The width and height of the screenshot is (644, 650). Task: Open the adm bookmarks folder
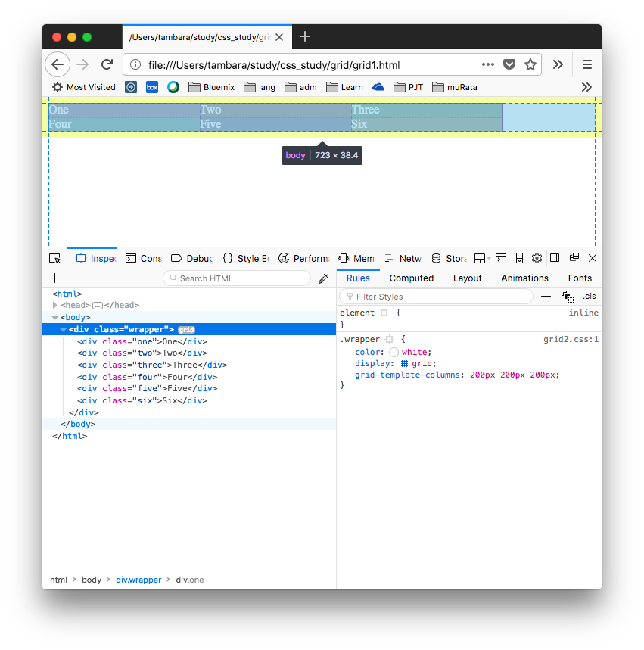[300, 87]
